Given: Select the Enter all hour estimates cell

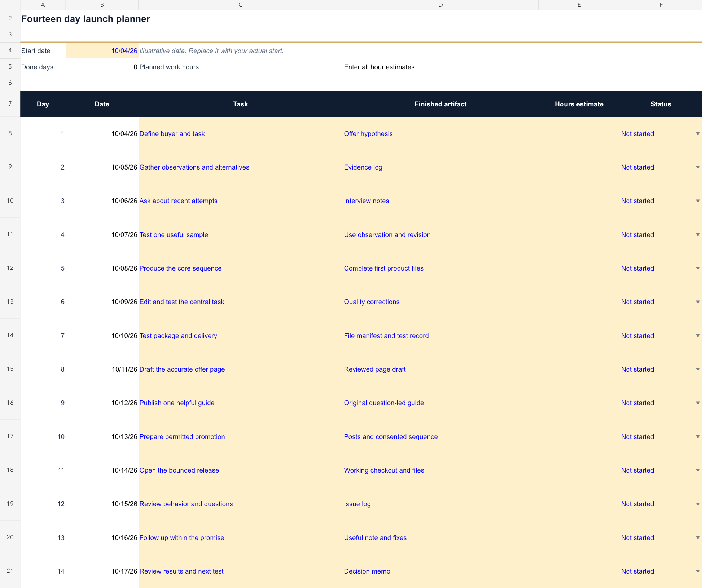Looking at the screenshot, I should tap(440, 67).
